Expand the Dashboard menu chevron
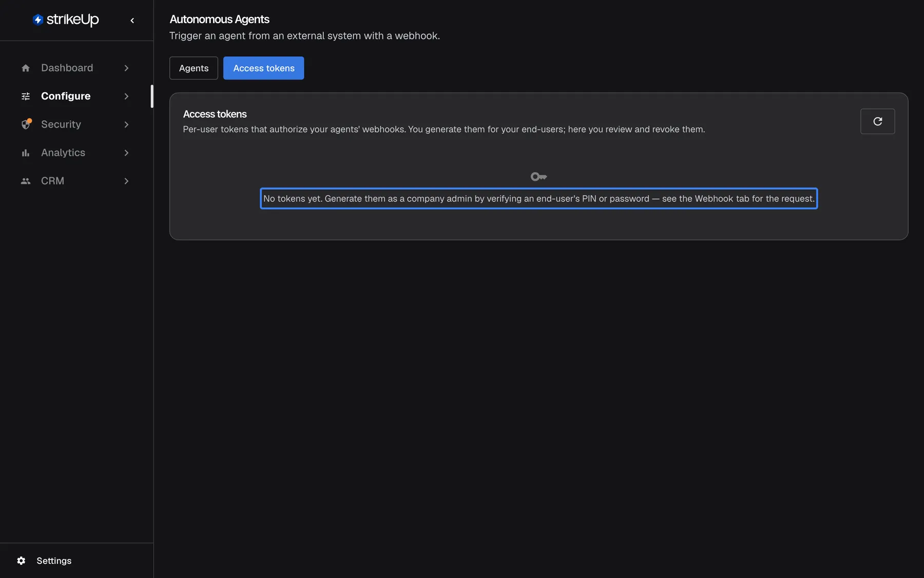924x578 pixels. (126, 68)
